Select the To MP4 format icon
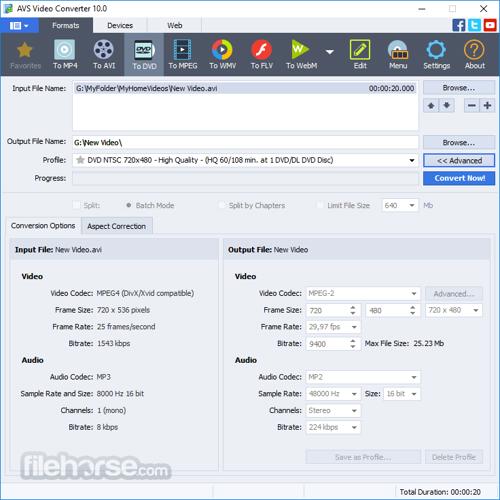The height and width of the screenshot is (500, 500). click(65, 55)
